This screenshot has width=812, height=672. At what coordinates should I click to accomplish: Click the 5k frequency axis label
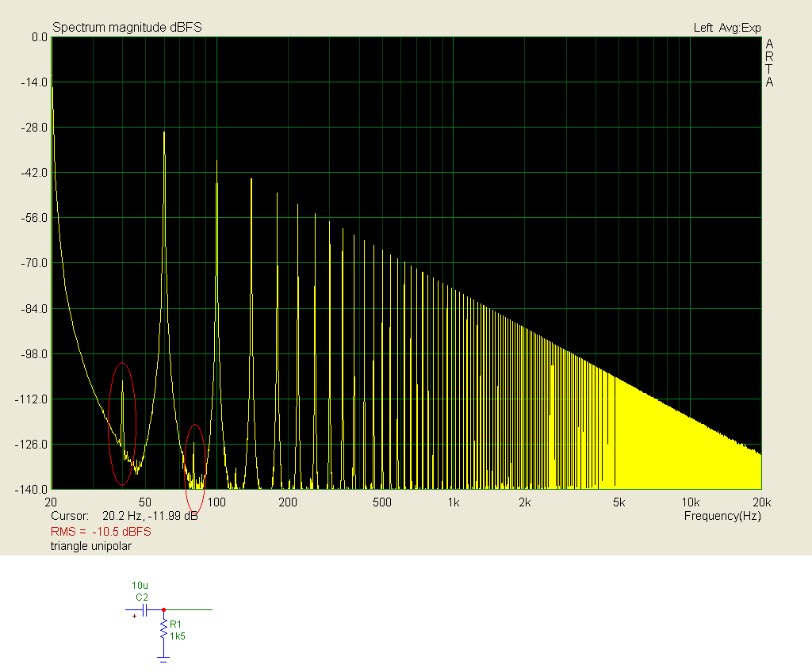619,502
